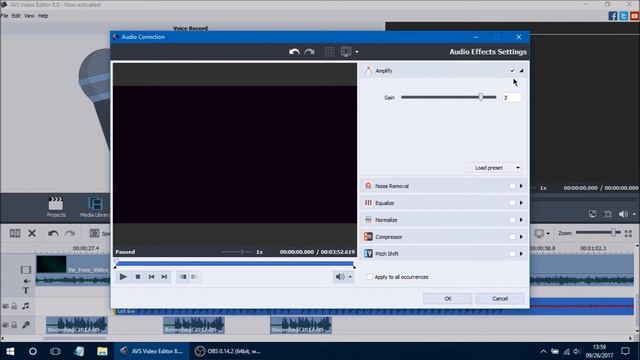The width and height of the screenshot is (640, 360).
Task: Play the audio preview
Action: pyautogui.click(x=123, y=277)
